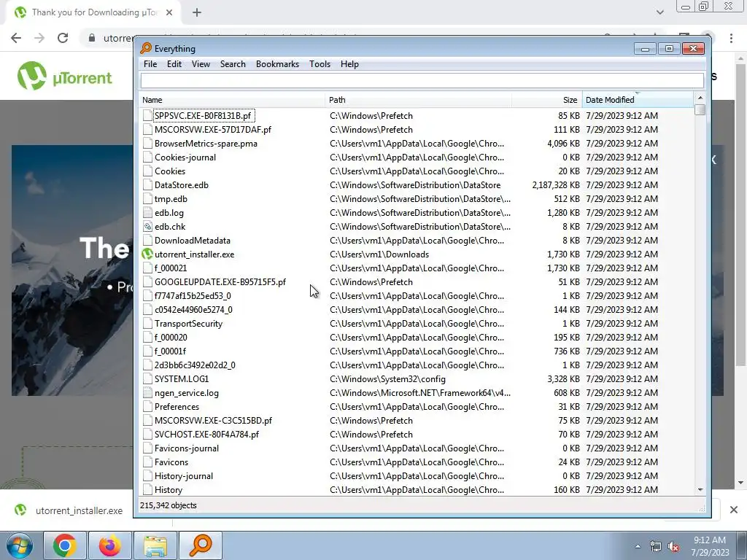Screen dimensions: 747x560
Task: Click the results list scrollbar thumb
Action: [700, 109]
